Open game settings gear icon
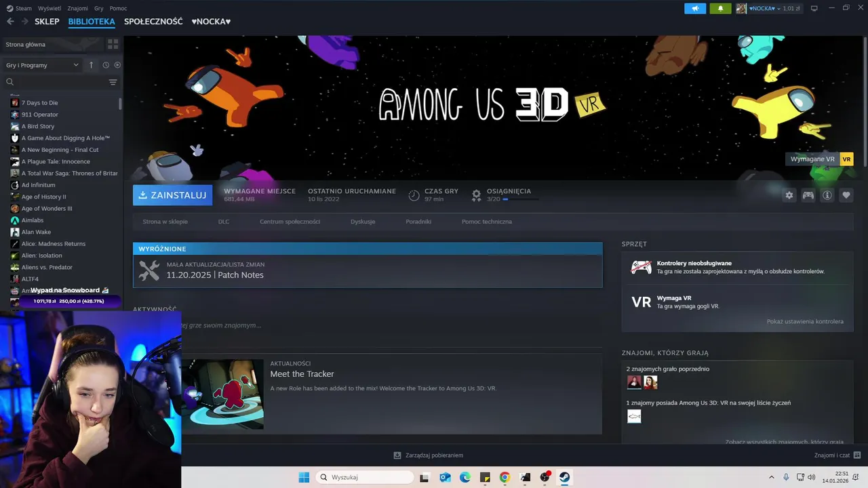Viewport: 868px width, 488px height. point(789,195)
